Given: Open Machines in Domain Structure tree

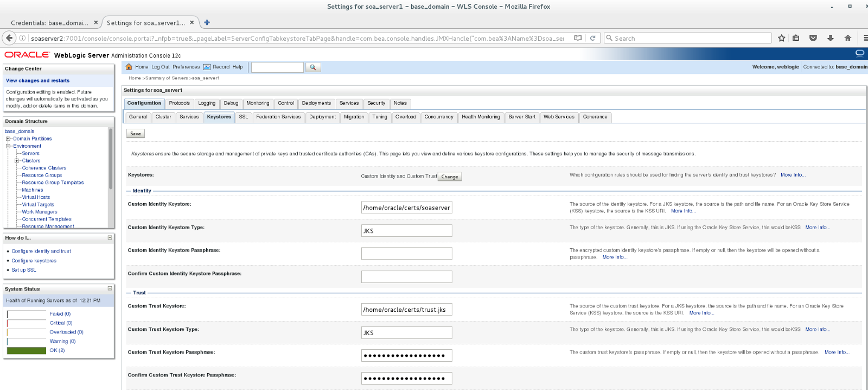Looking at the screenshot, I should point(33,190).
